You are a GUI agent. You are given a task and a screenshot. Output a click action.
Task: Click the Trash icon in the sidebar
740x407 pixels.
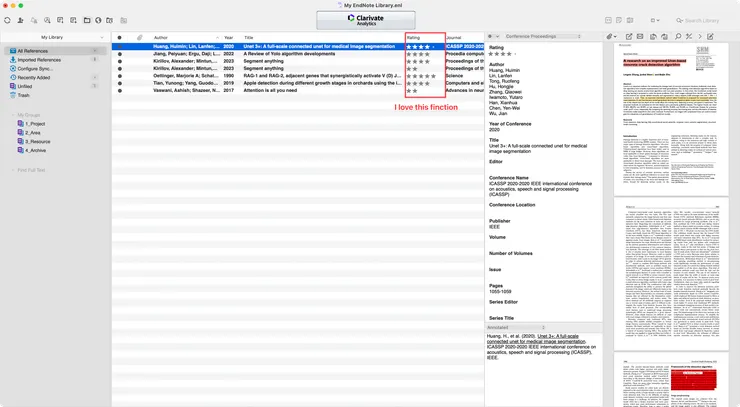pyautogui.click(x=13, y=95)
